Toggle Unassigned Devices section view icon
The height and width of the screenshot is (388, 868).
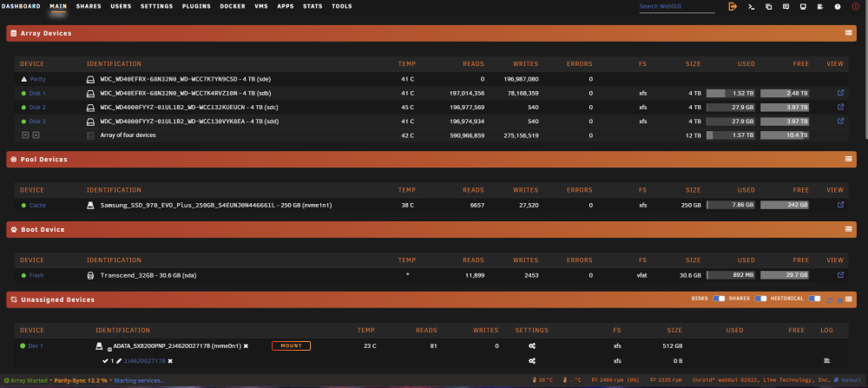[x=848, y=299]
